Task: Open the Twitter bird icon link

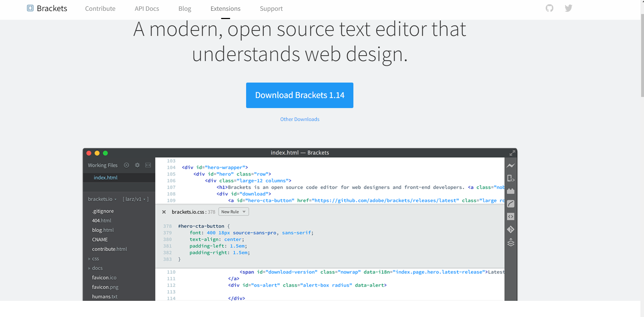Action: pyautogui.click(x=568, y=8)
